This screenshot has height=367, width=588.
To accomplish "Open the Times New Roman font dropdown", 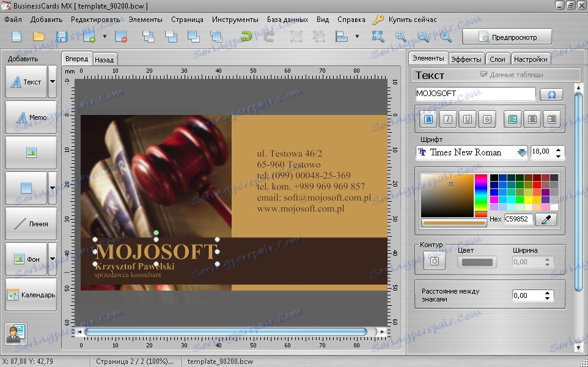I will (521, 152).
